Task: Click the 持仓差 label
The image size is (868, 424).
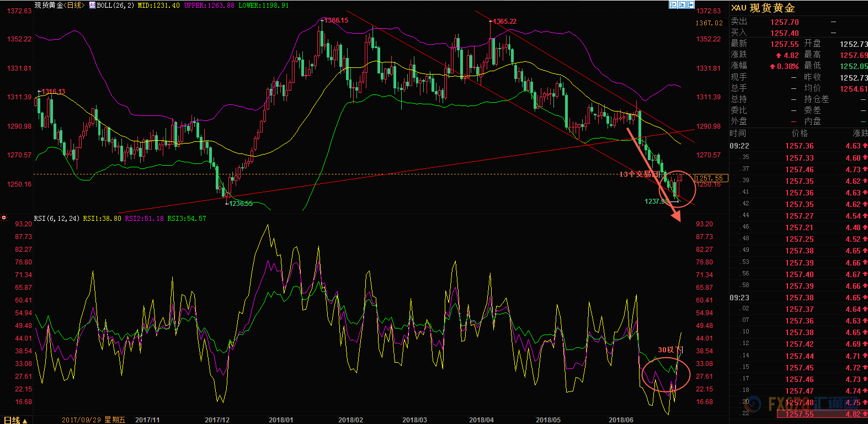Action: coord(817,99)
